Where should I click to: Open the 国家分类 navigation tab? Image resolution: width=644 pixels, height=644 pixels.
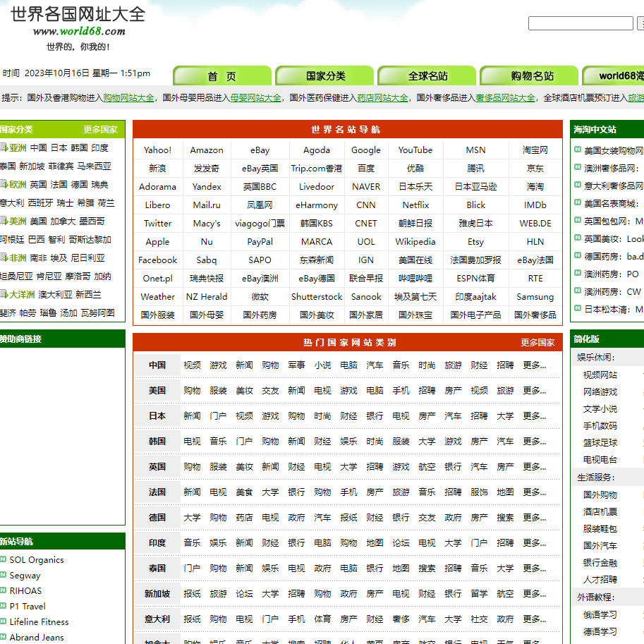coord(324,76)
